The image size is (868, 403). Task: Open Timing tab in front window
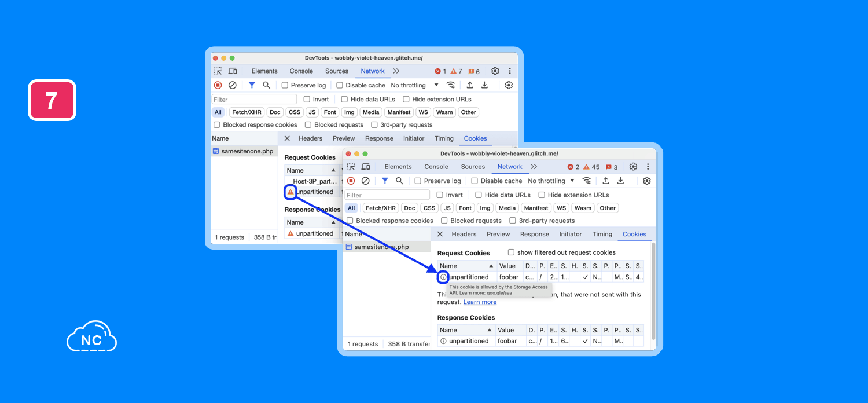[x=602, y=234]
